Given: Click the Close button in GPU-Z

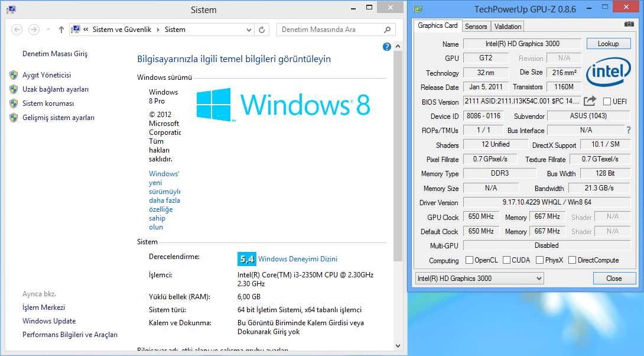Looking at the screenshot, I should click(x=614, y=279).
